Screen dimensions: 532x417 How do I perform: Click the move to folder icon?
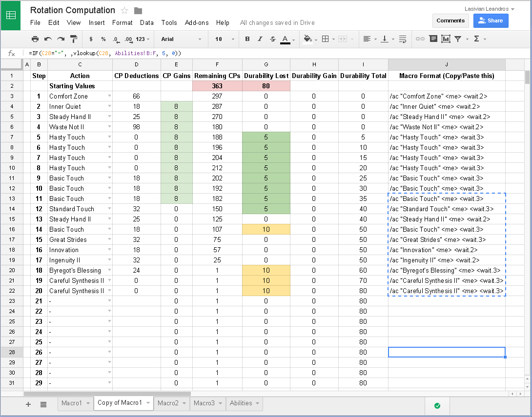(x=138, y=11)
